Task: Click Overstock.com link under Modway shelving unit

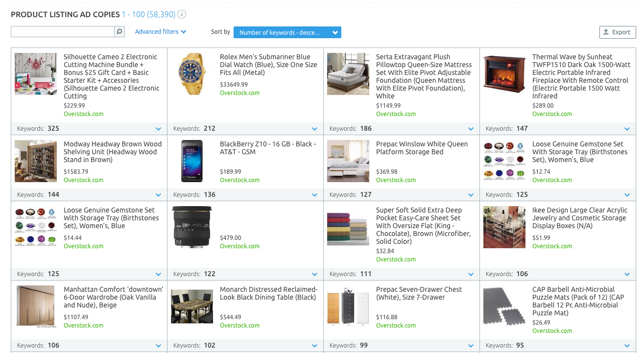Action: coord(83,180)
